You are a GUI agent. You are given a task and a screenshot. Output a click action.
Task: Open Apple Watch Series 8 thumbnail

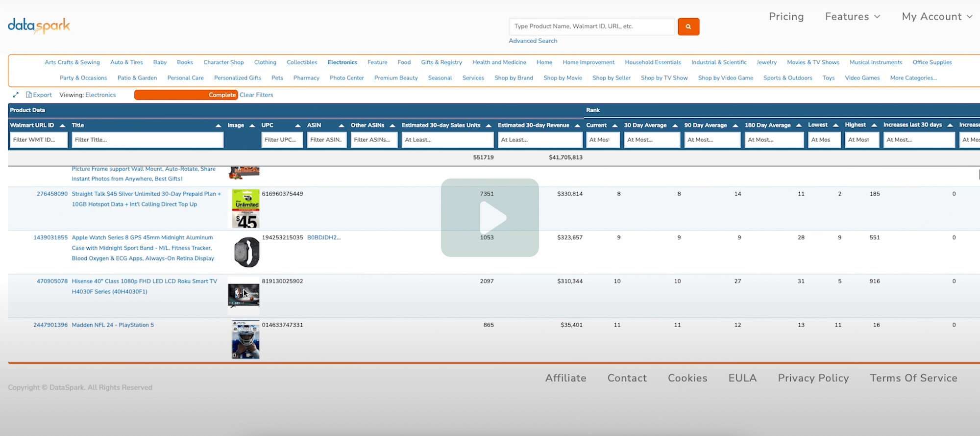[246, 252]
